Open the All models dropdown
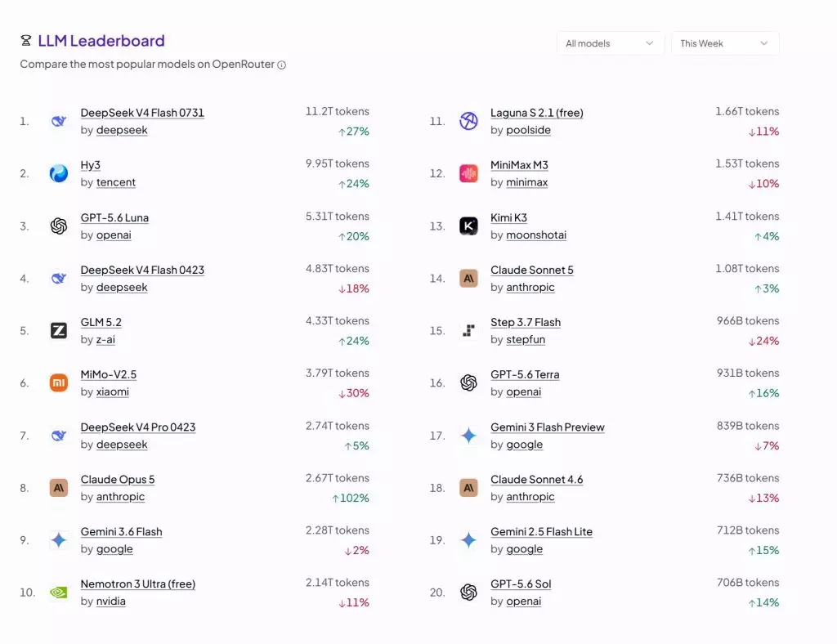Screen dimensions: 837x644 tap(610, 43)
